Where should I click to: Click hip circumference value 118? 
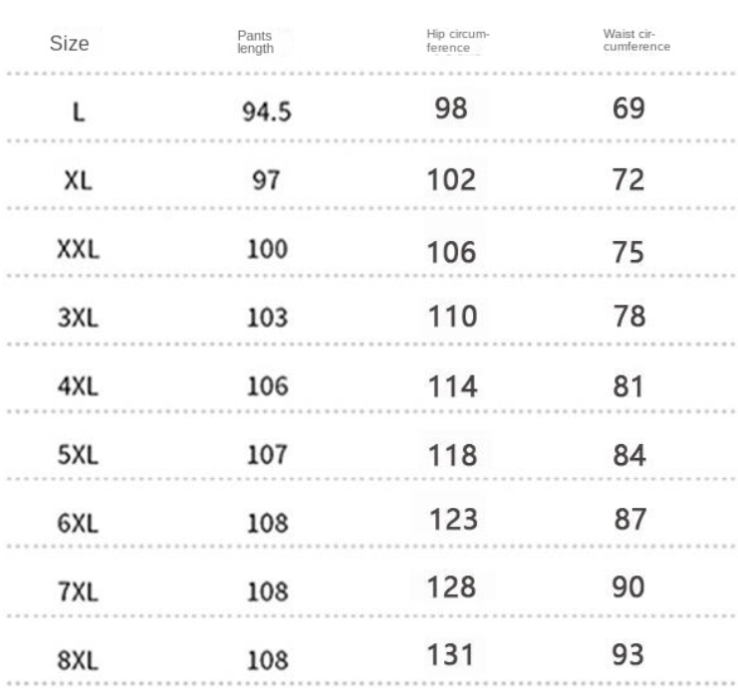point(453,453)
